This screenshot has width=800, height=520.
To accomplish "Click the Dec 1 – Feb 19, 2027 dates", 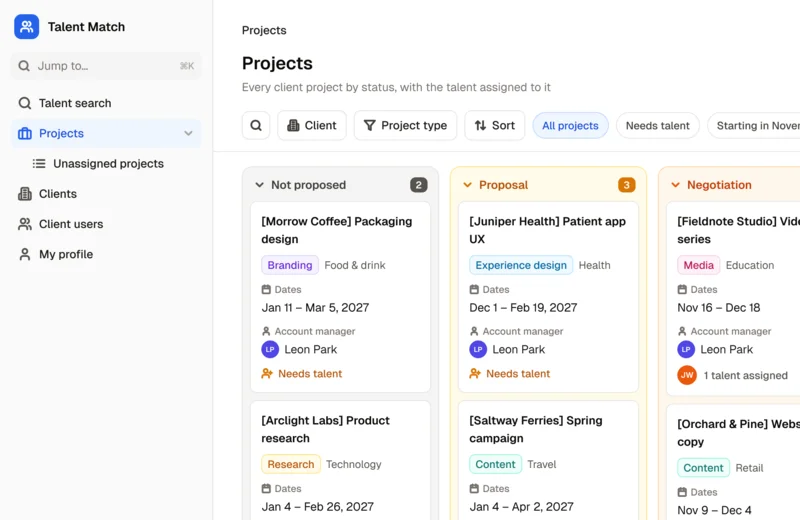I will [523, 308].
